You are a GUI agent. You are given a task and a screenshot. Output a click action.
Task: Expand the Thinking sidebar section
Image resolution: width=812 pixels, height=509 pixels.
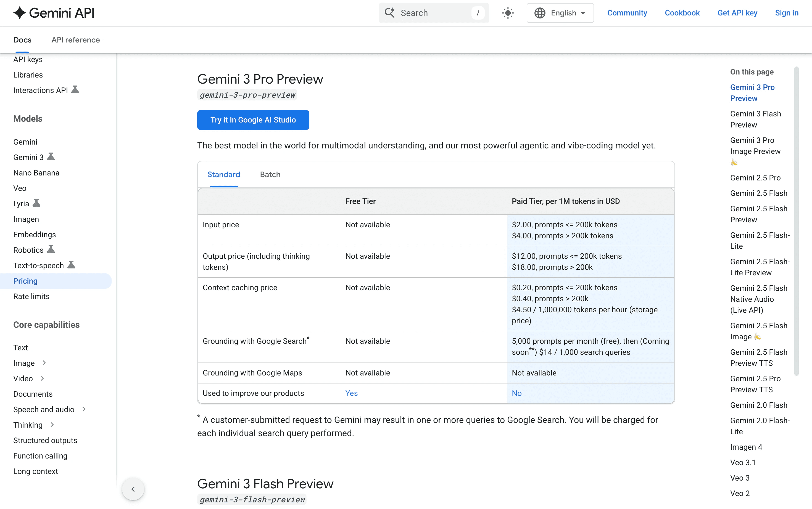click(52, 425)
